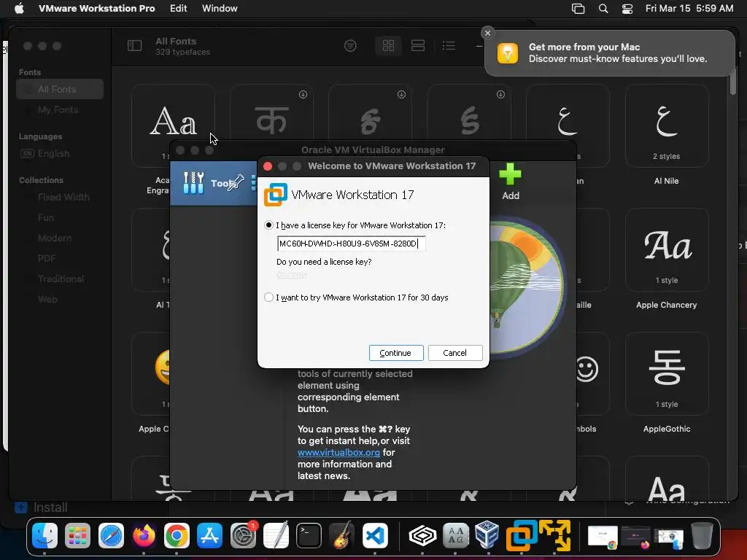
Task: Click the VMware Workstation logo in the dialog
Action: coord(275,195)
